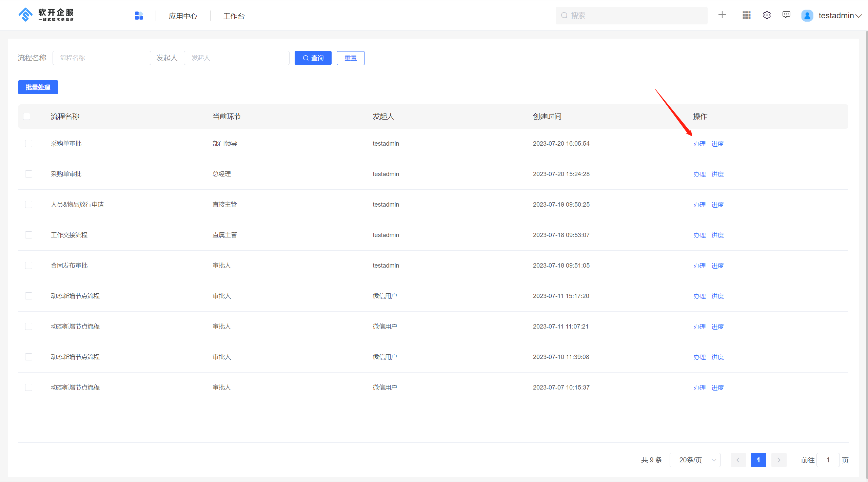Toggle the select-all header checkbox
Image resolution: width=868 pixels, height=482 pixels.
pos(27,116)
